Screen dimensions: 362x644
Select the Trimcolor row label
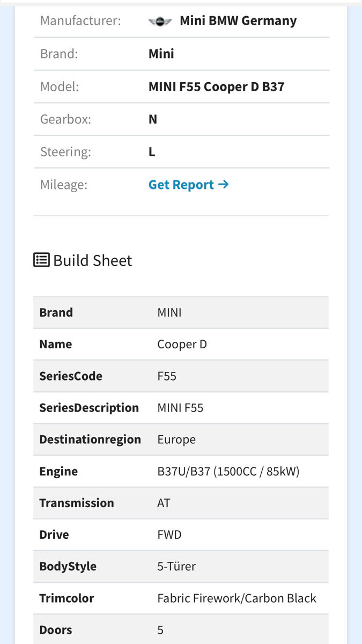click(x=67, y=598)
